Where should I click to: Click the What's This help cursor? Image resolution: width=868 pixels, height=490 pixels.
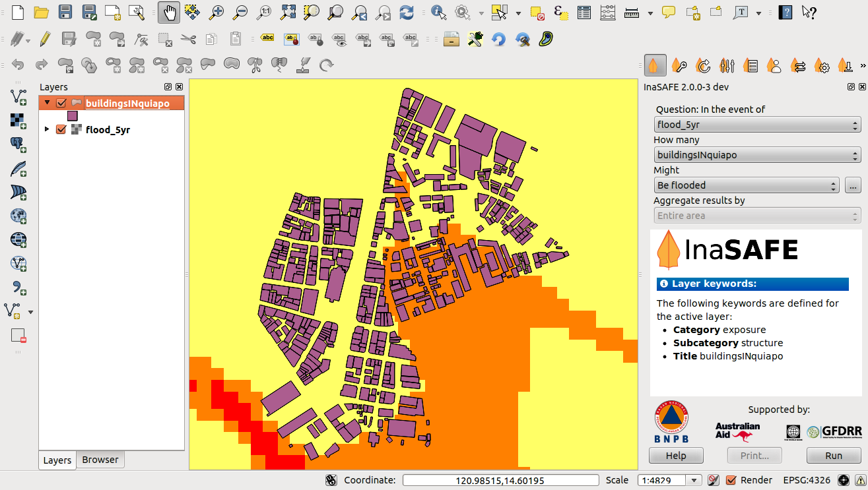tap(809, 12)
